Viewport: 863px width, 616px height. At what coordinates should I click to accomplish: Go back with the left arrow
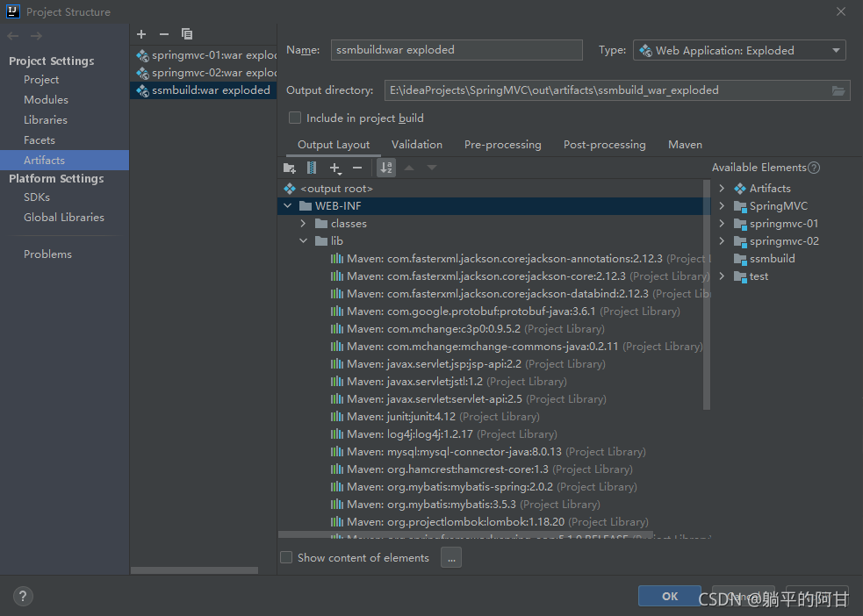(13, 36)
